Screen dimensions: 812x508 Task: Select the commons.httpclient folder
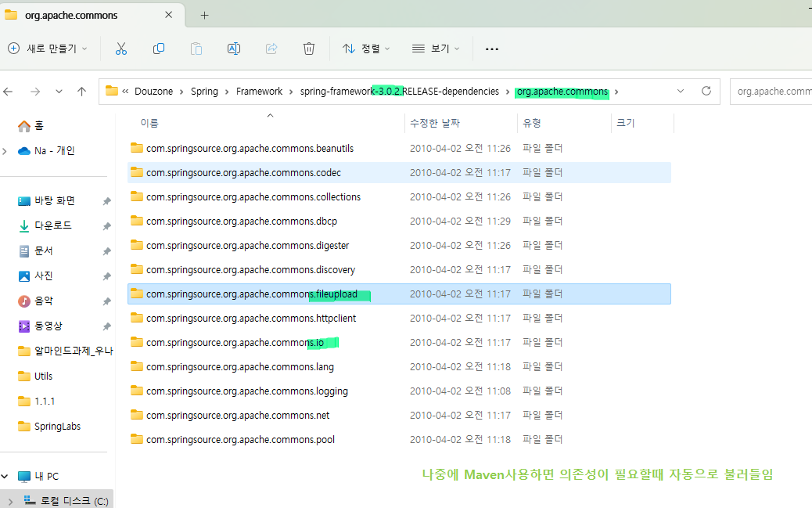tap(399, 319)
